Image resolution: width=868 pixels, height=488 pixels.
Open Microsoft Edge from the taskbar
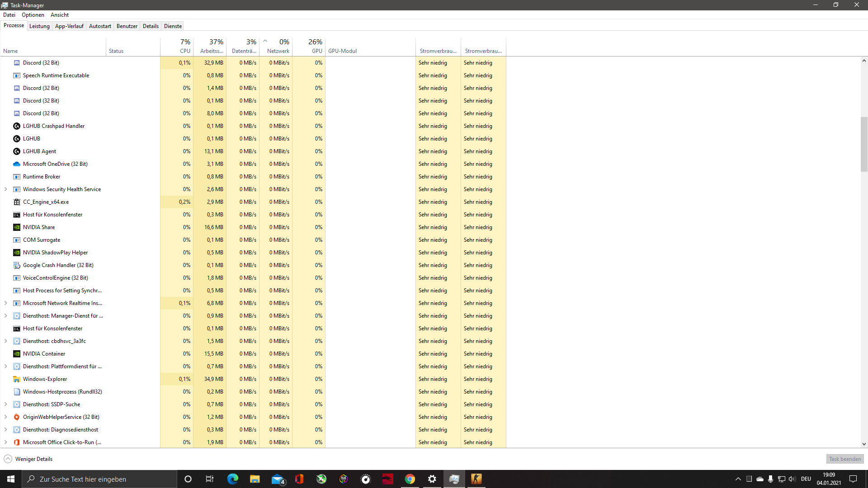pyautogui.click(x=233, y=479)
